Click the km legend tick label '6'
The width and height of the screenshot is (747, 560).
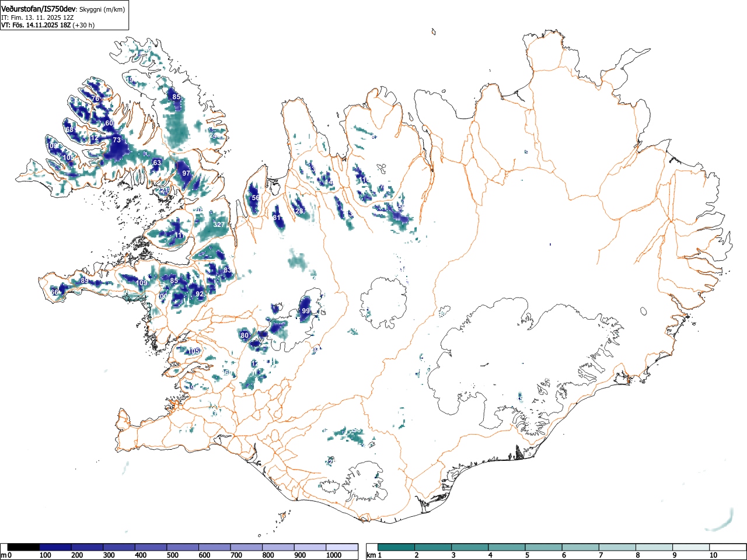point(564,555)
